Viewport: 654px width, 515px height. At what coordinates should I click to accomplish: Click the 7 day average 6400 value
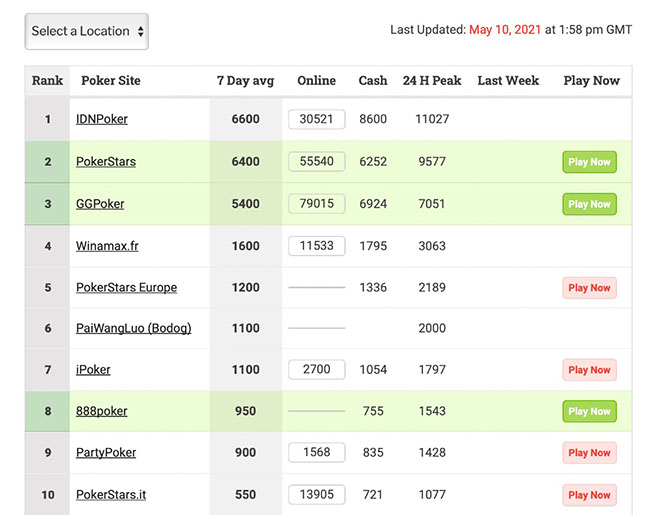pos(246,162)
